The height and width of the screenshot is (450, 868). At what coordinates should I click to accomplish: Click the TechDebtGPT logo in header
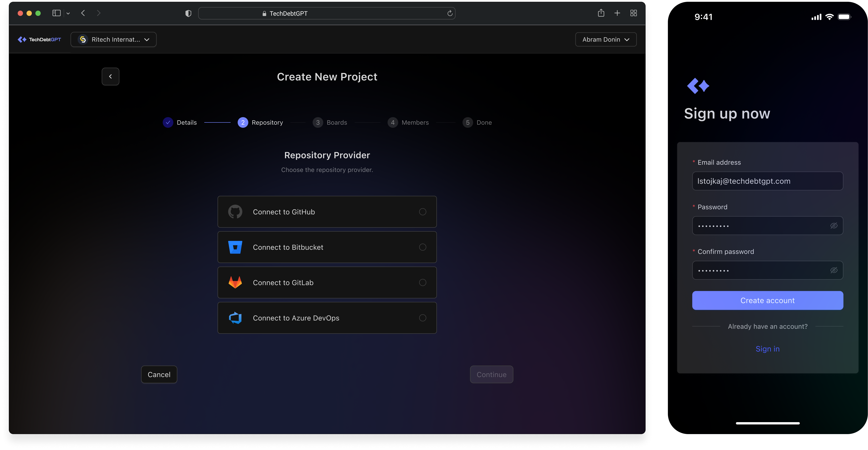tap(39, 39)
